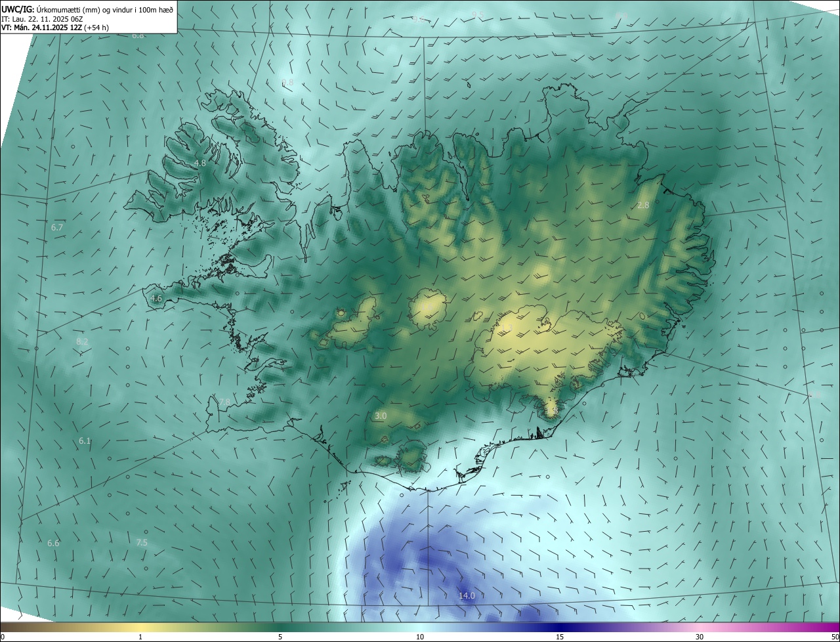This screenshot has width=840, height=642.
Task: Click the 6.8 value below the title box
Action: coord(138,35)
